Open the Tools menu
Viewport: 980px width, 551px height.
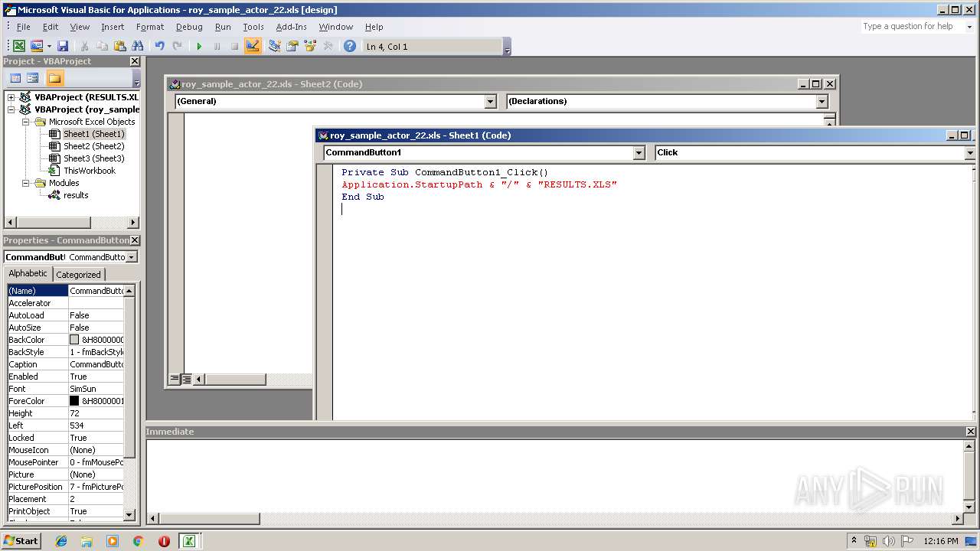click(x=253, y=27)
